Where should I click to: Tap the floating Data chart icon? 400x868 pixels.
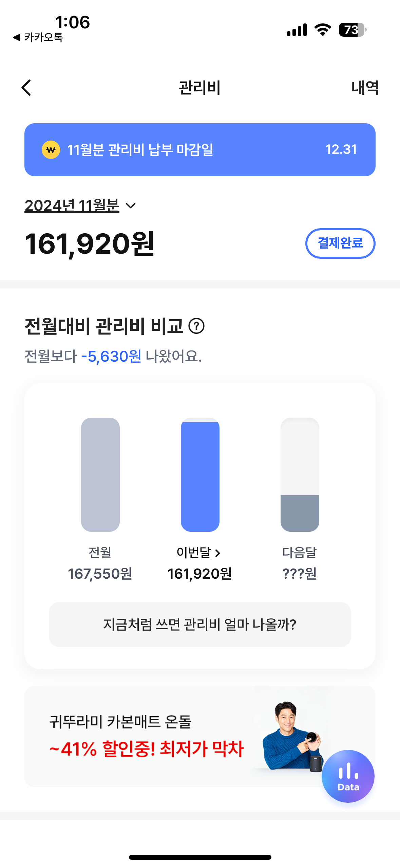(348, 776)
